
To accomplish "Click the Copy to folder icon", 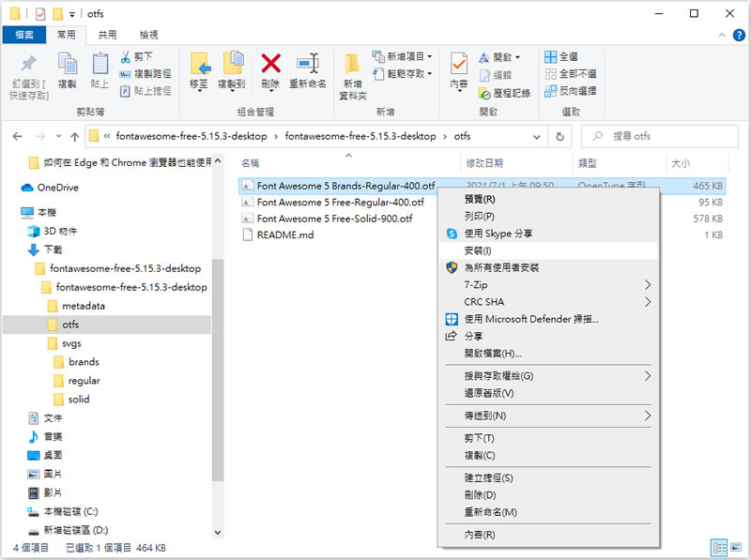I will pos(233,64).
